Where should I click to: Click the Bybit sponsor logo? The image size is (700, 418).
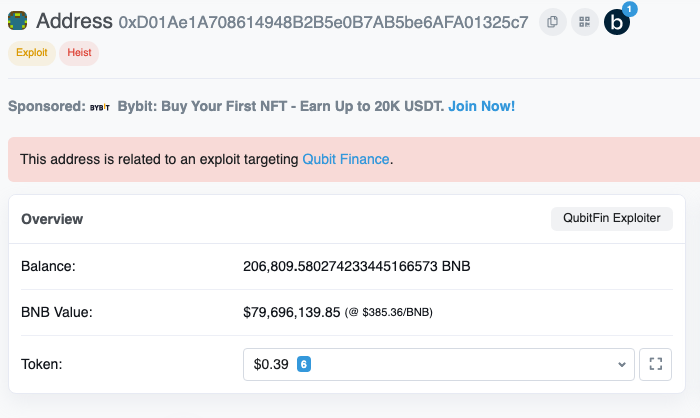100,107
